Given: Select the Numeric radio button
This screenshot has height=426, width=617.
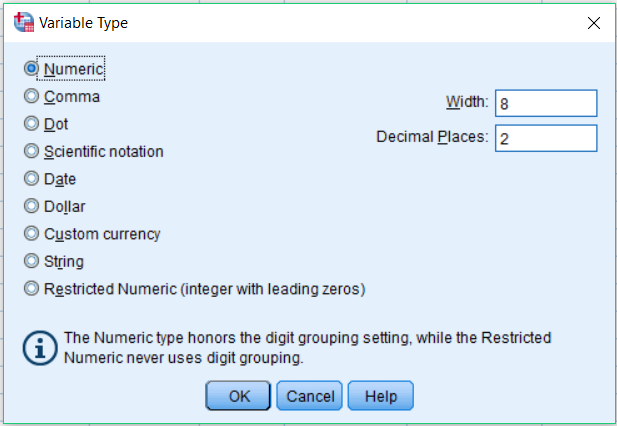Looking at the screenshot, I should tap(31, 68).
